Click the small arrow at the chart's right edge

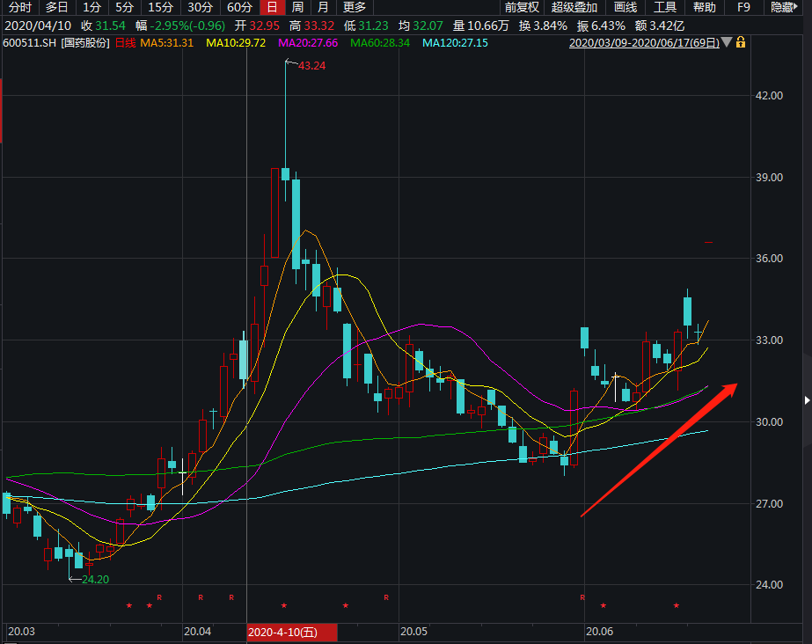click(x=807, y=400)
